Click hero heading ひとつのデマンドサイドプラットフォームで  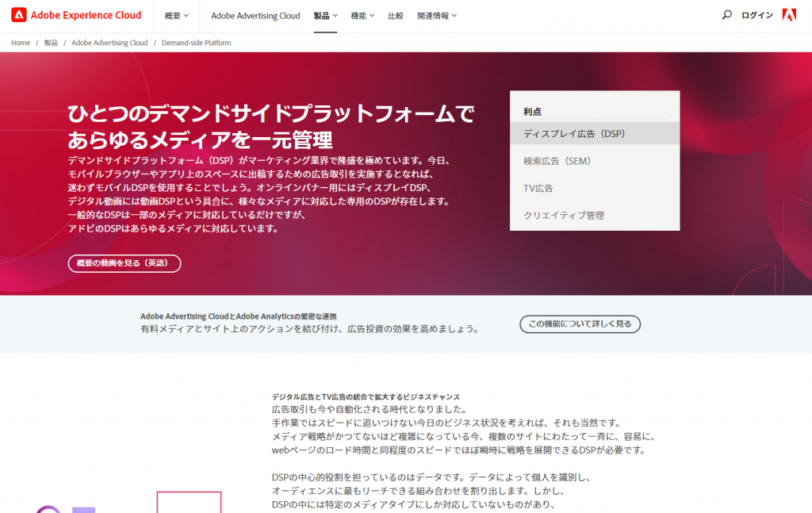click(x=271, y=114)
